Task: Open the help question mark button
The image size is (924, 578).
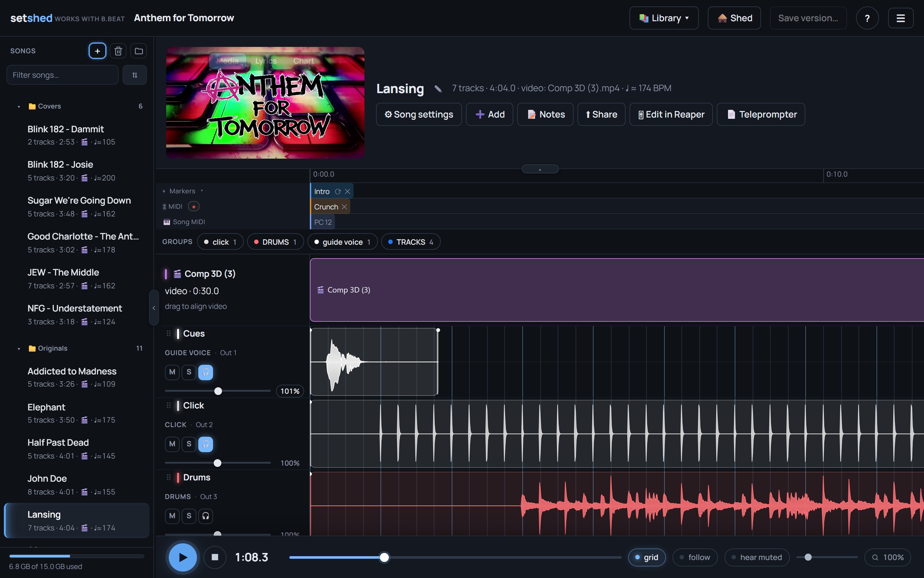Action: pos(867,18)
